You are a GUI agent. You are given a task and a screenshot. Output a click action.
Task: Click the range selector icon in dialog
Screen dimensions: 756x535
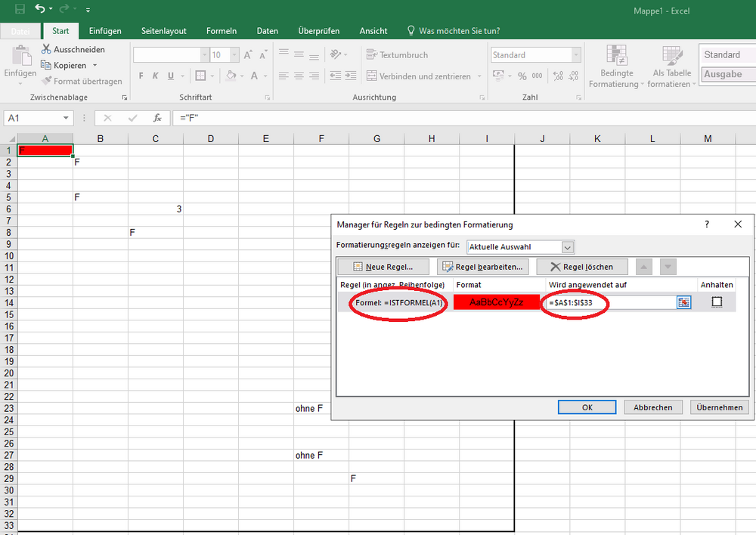tap(684, 302)
